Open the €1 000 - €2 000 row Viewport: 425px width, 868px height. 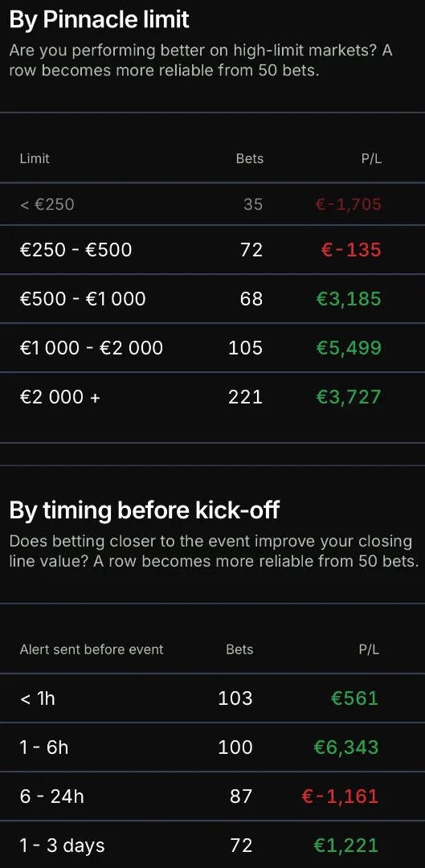pos(212,348)
